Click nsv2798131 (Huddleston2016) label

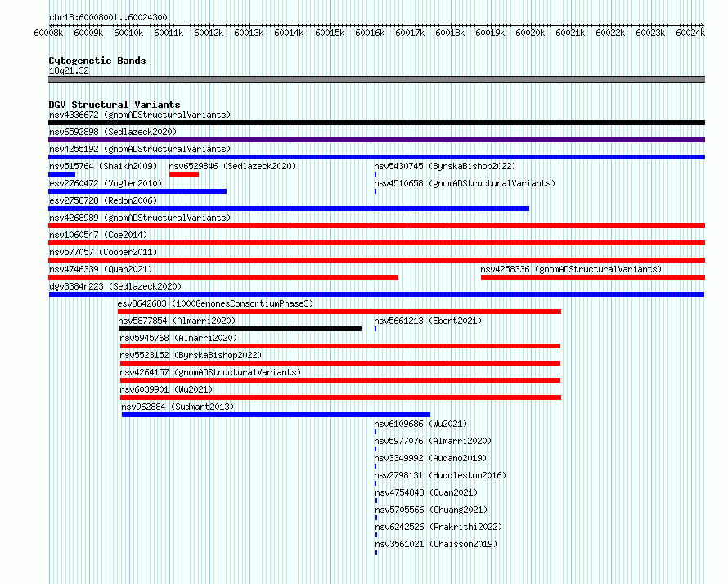[x=440, y=475]
